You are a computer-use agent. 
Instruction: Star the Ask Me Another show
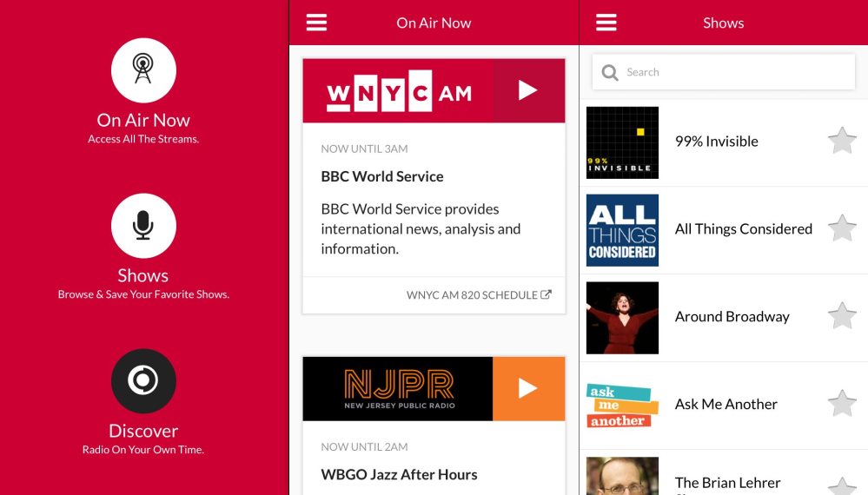click(842, 403)
